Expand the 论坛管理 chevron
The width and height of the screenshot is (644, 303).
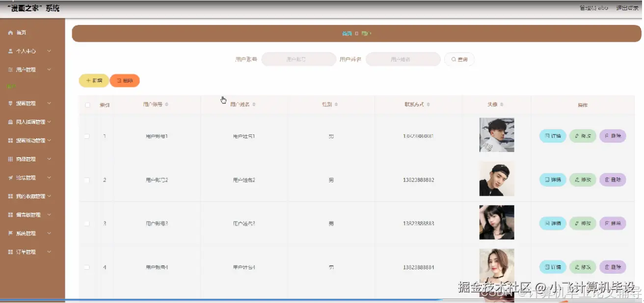pos(49,178)
